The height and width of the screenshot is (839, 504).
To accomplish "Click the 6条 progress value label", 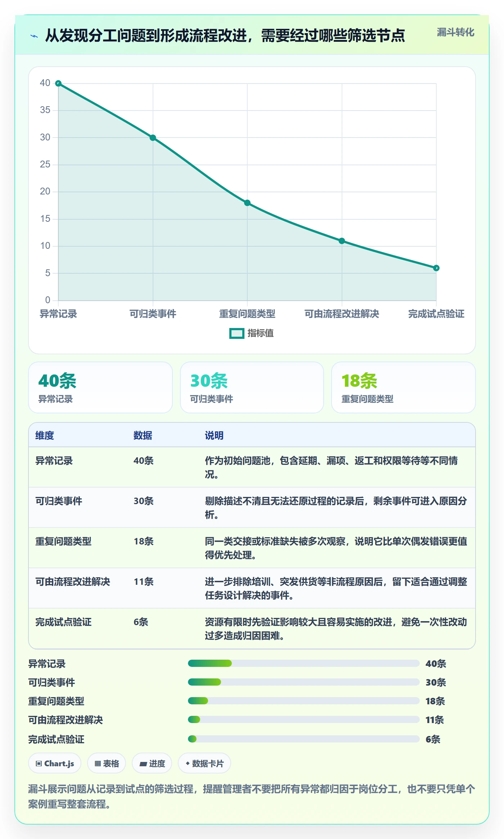I will [433, 739].
